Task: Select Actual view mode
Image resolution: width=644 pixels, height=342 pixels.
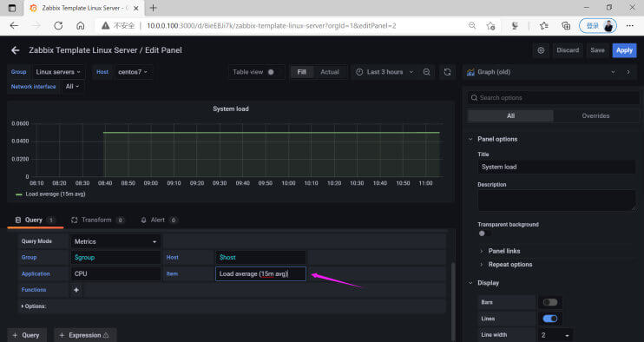Action: (x=330, y=72)
